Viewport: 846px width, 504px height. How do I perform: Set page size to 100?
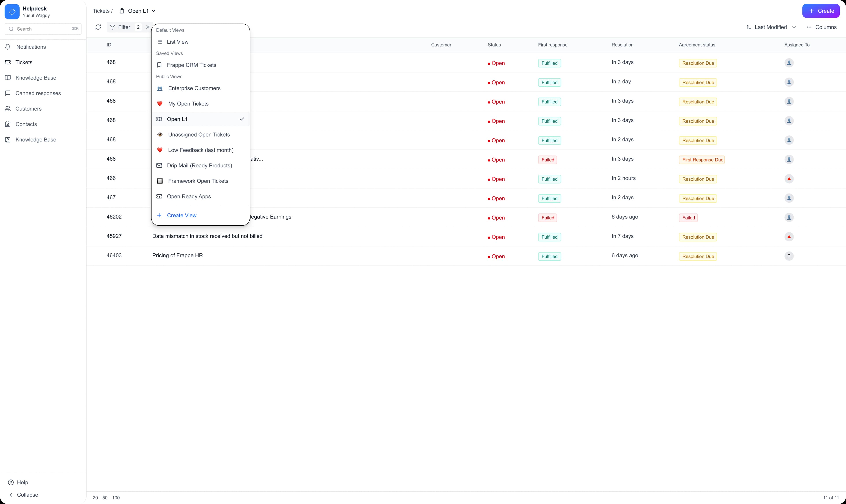coord(116,498)
